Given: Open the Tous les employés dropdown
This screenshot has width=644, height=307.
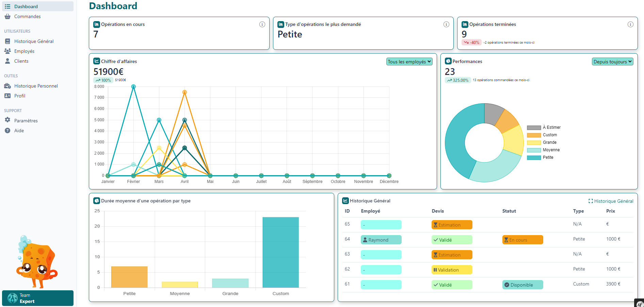Looking at the screenshot, I should (x=409, y=62).
